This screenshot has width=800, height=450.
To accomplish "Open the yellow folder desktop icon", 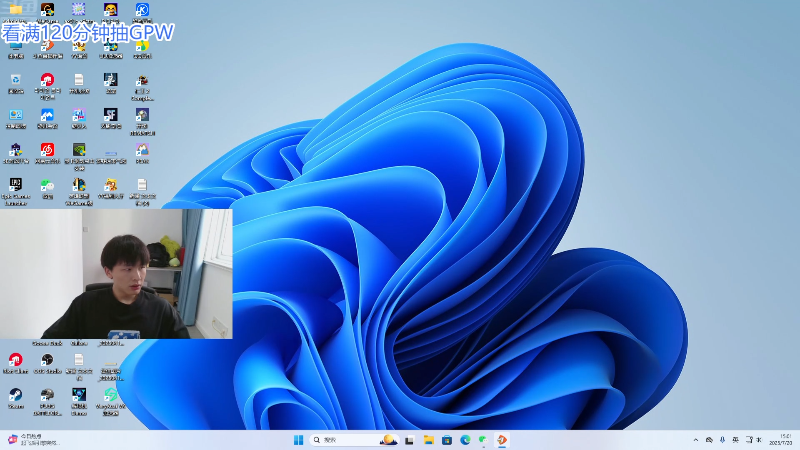I will 16,9.
